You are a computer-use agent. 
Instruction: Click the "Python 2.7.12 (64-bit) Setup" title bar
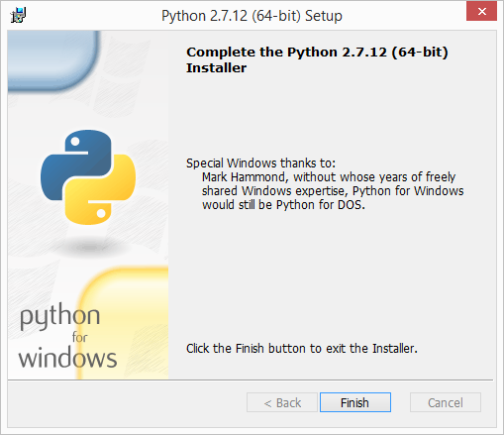tap(252, 16)
